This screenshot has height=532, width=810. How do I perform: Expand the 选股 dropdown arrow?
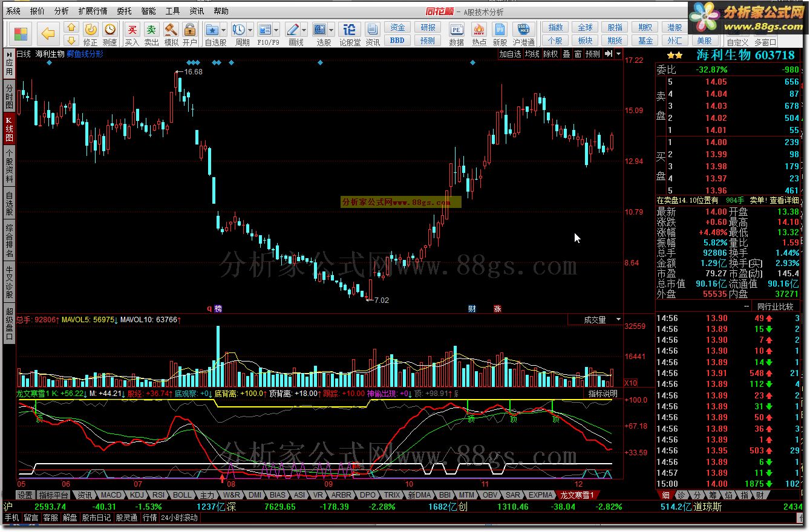(x=332, y=29)
